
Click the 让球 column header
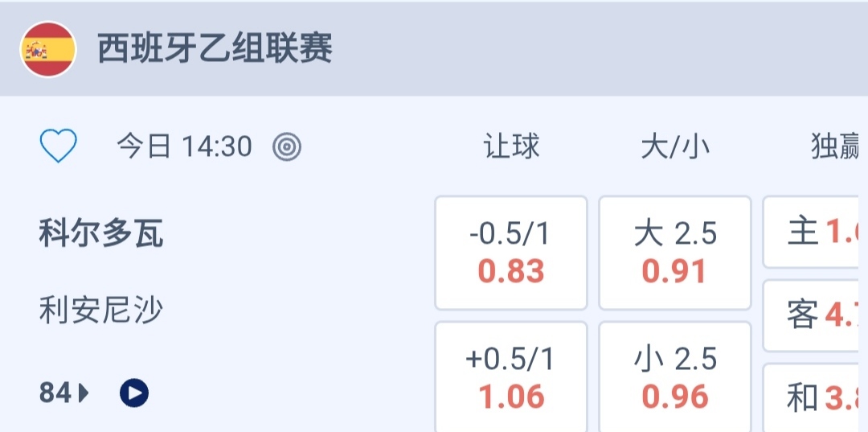coord(511,146)
